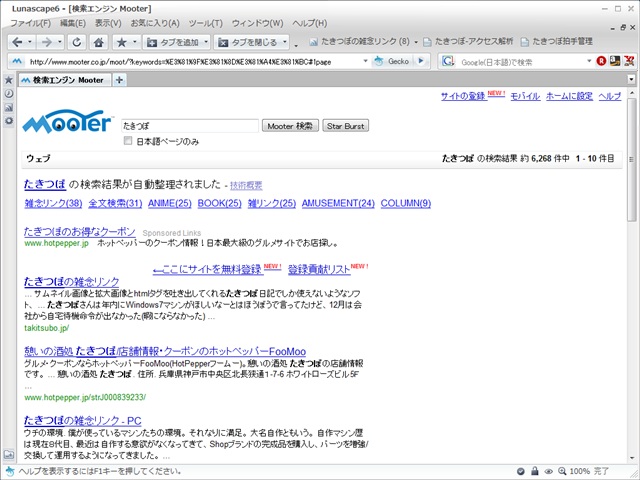Open the お気に入り(A) menu
This screenshot has width=640, height=480.
(x=155, y=23)
